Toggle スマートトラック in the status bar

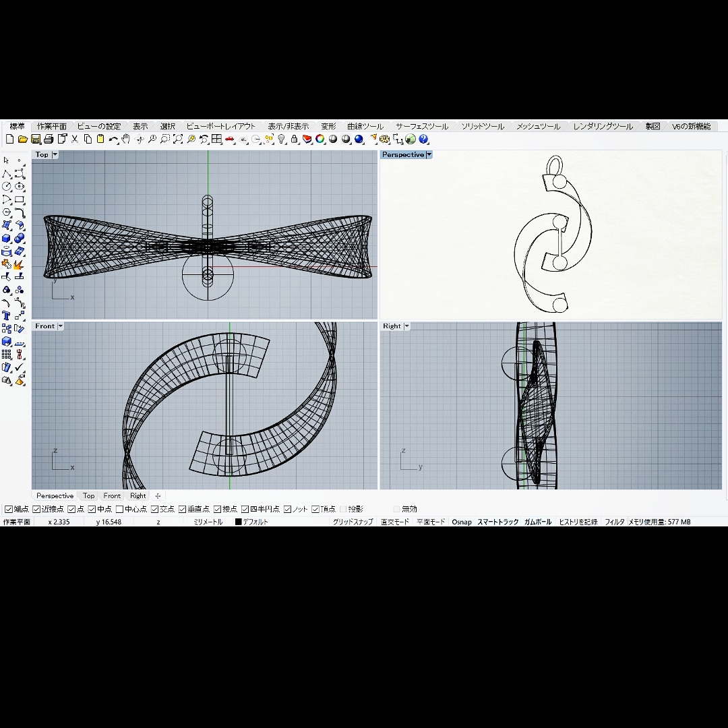click(497, 522)
